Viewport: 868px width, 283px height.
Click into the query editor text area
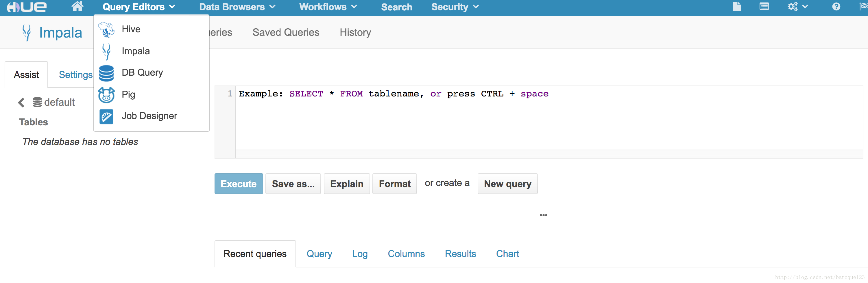549,118
